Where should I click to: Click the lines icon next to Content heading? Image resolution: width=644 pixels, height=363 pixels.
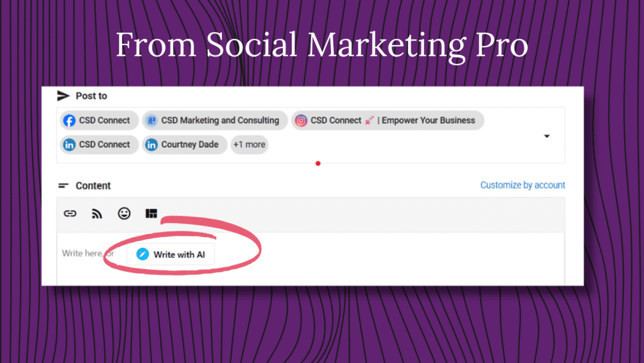coord(63,186)
